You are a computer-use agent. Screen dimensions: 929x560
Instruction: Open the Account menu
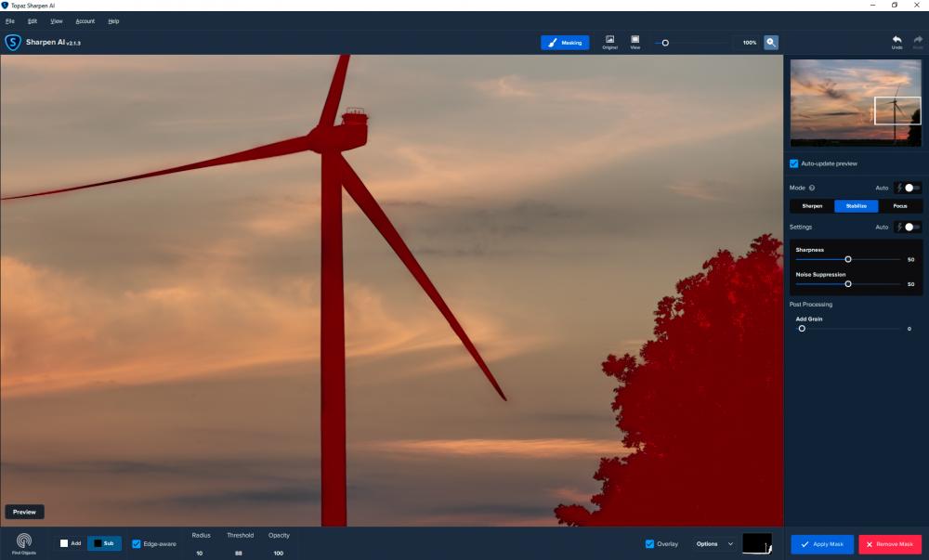(x=85, y=21)
